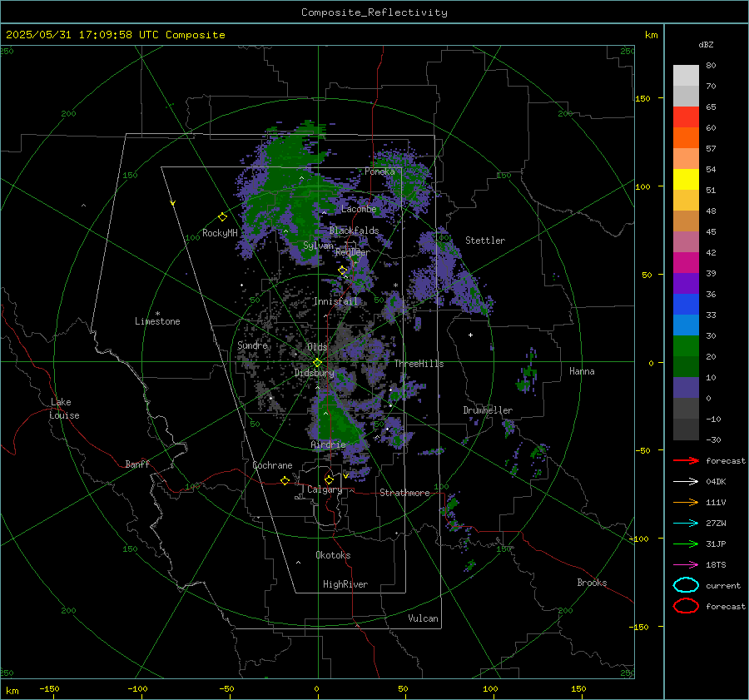Click the Okotoks label on map
This screenshot has width=749, height=700.
pyautogui.click(x=333, y=555)
